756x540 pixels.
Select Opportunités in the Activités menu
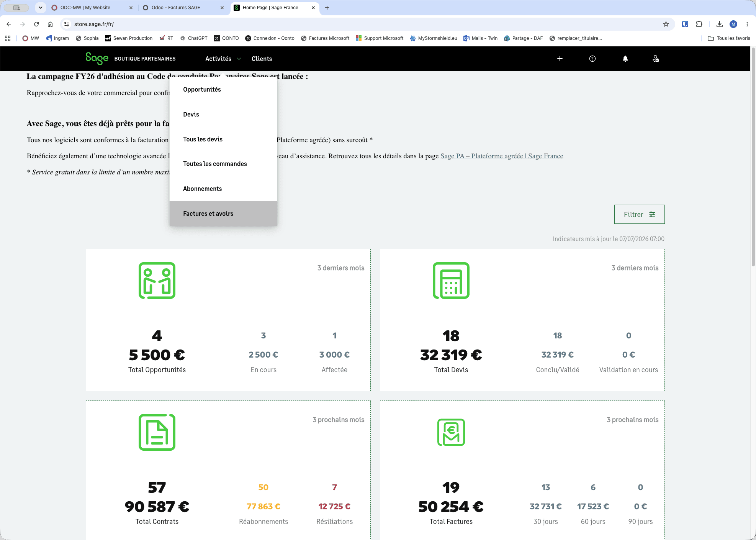point(223,89)
